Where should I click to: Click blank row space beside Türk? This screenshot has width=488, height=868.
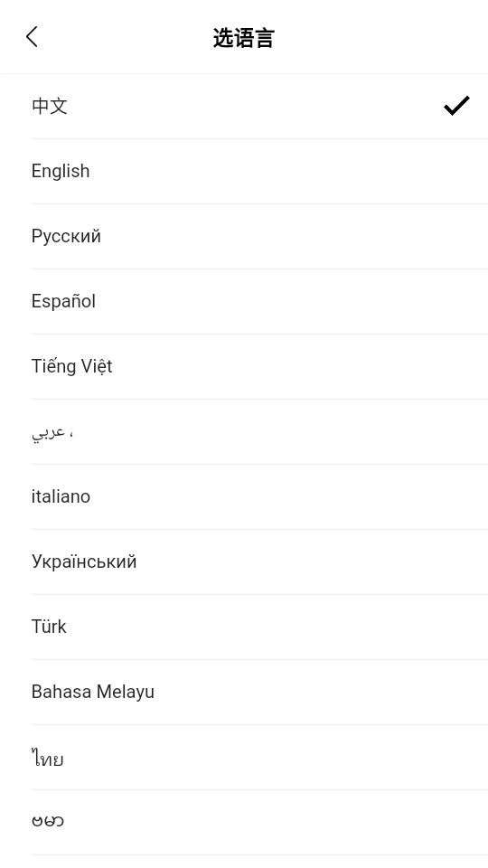coord(277,627)
